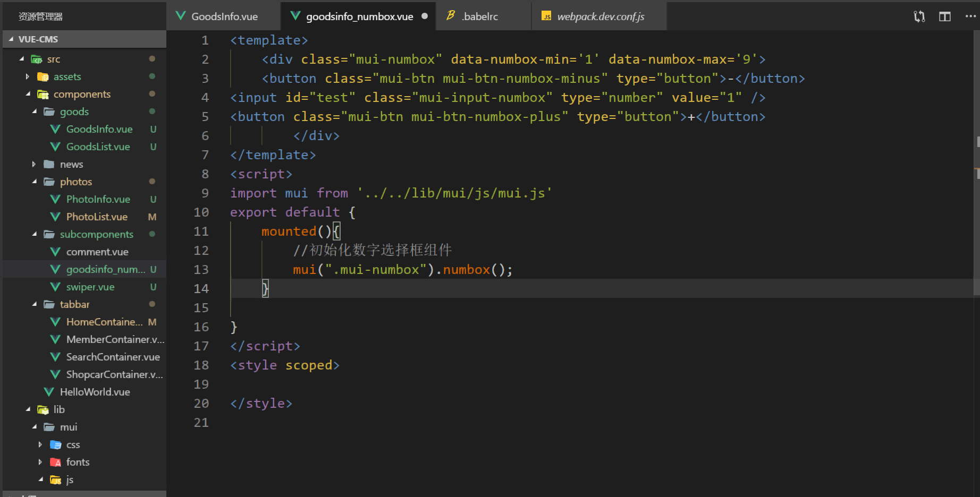
Task: Select goodsinfo_num... file in explorer
Action: coord(85,269)
